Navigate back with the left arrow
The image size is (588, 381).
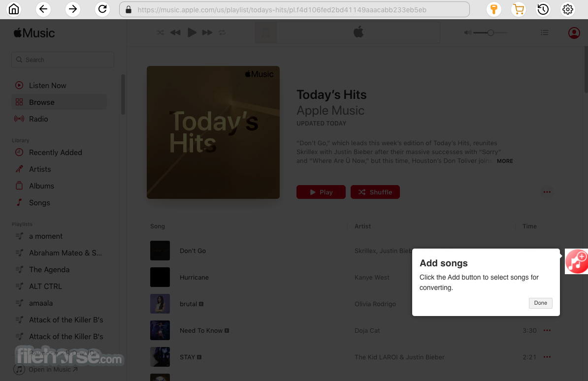(x=43, y=9)
